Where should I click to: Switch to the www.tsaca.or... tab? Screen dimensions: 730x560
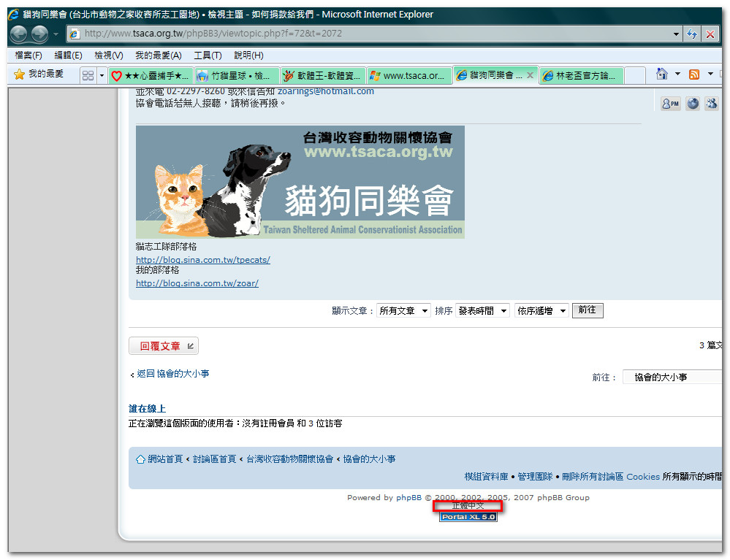pyautogui.click(x=409, y=76)
